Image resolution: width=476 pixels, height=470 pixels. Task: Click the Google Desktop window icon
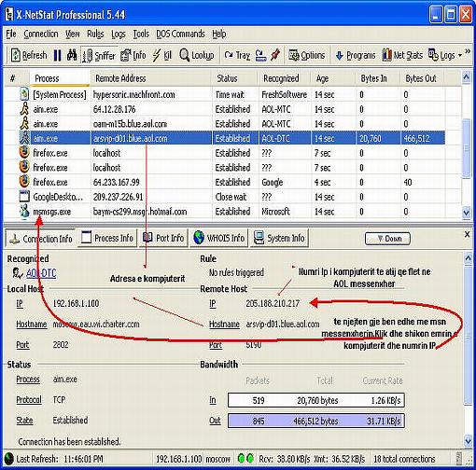[x=24, y=197]
